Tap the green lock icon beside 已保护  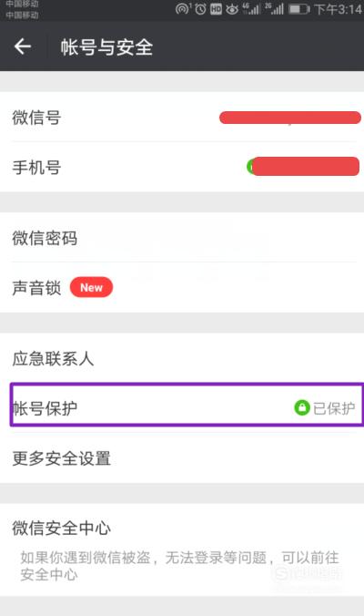[302, 407]
